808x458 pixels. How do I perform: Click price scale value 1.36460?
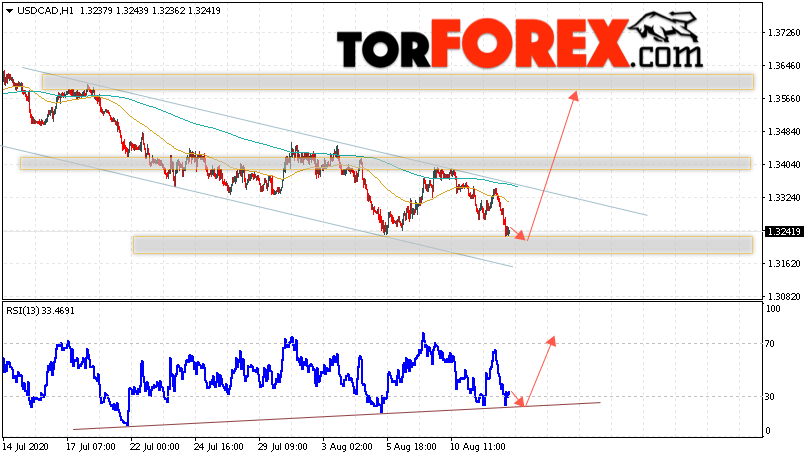pyautogui.click(x=784, y=65)
